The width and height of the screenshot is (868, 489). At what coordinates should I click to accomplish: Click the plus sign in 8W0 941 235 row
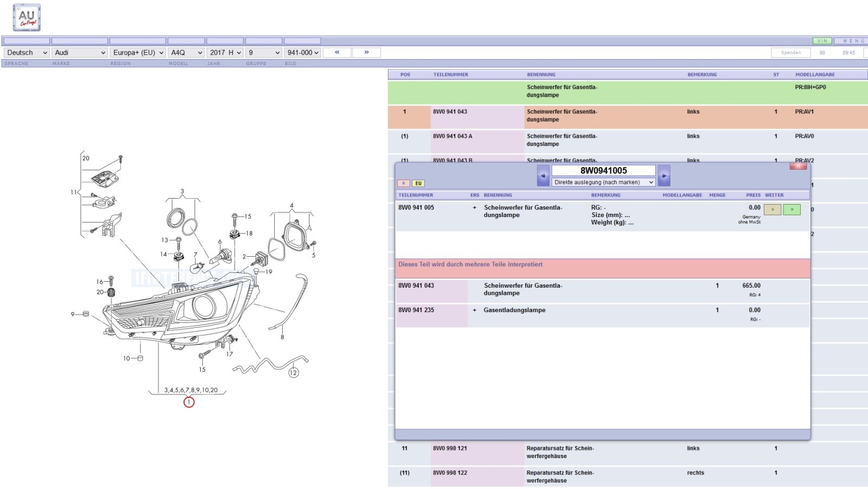coord(475,310)
